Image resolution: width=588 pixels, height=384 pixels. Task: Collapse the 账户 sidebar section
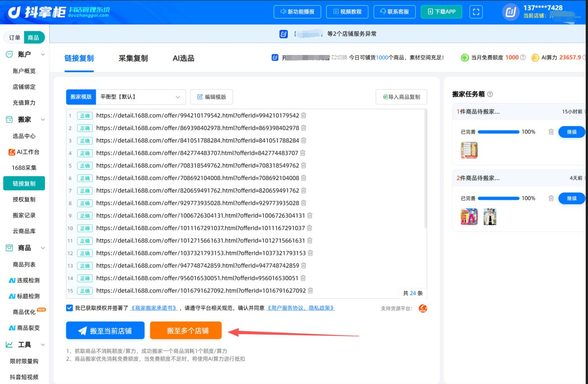(43, 55)
